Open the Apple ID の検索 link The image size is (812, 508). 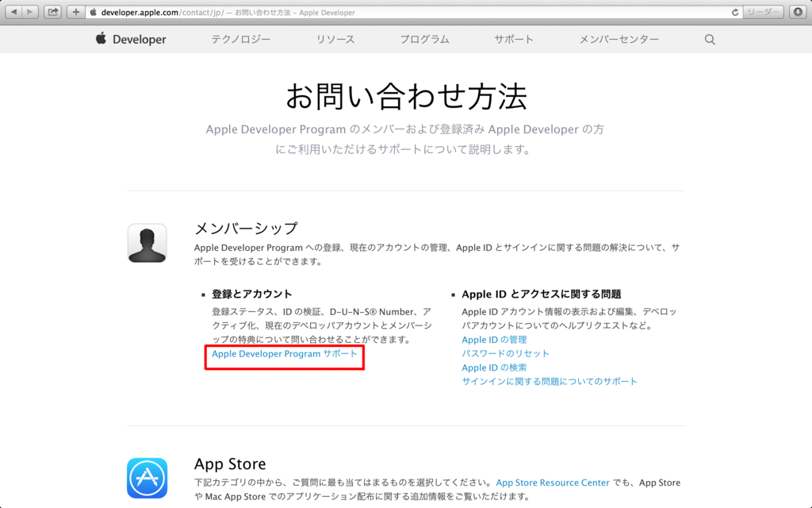[494, 368]
